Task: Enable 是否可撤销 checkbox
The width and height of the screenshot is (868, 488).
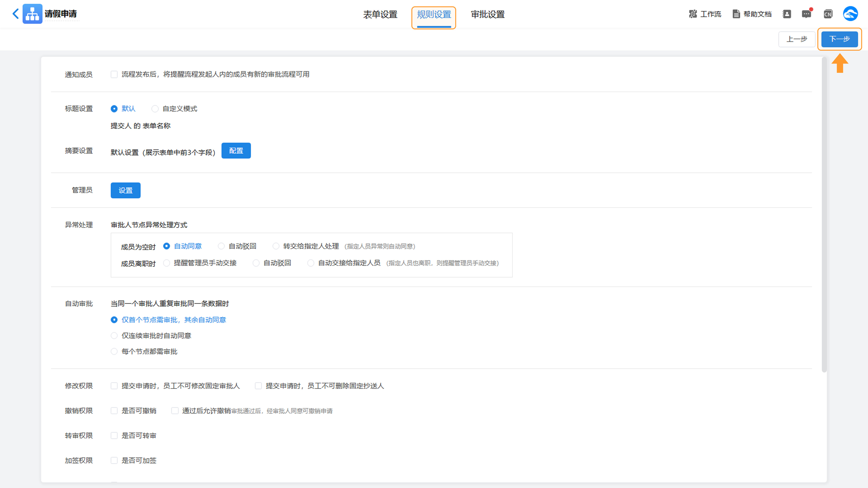Action: (114, 411)
